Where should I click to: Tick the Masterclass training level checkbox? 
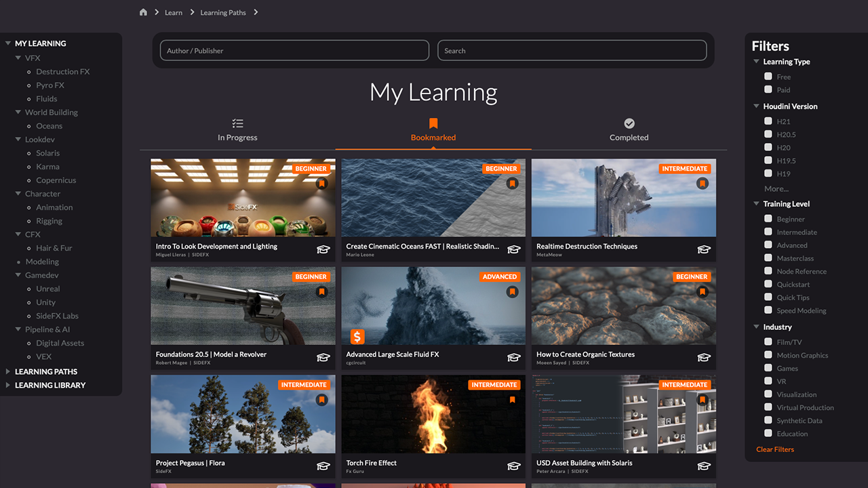point(768,258)
